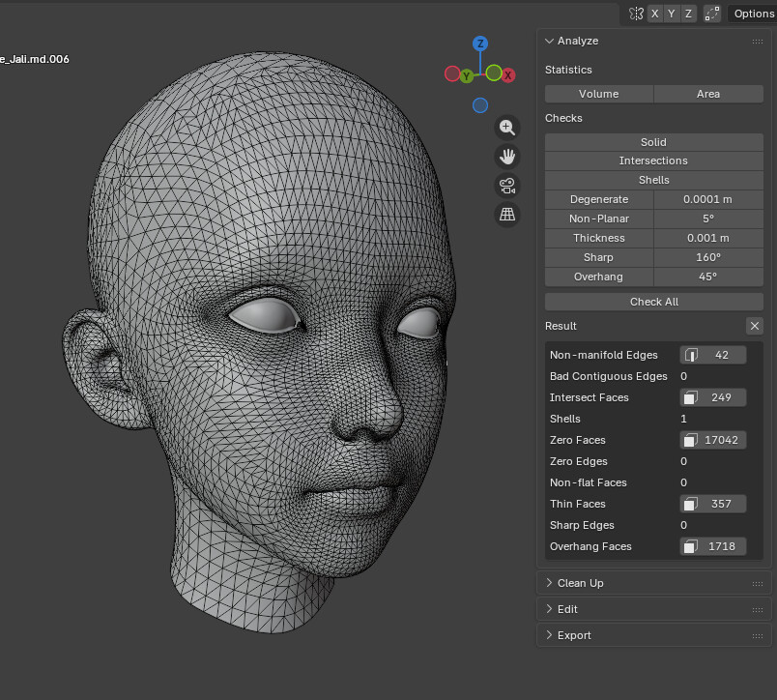Toggle Z axis mirror
This screenshot has height=700, width=777.
688,14
